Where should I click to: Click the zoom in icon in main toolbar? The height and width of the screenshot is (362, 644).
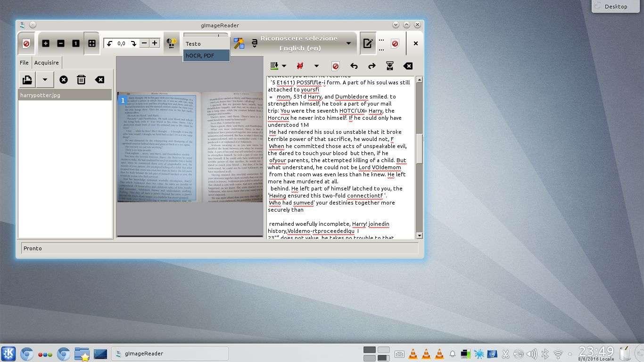coord(46,43)
